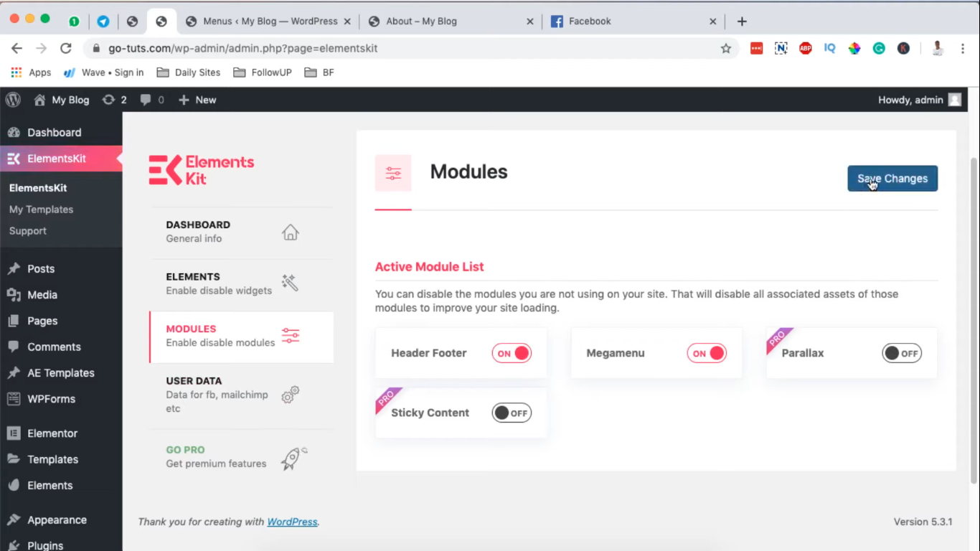This screenshot has height=551, width=980.
Task: Close the About – My Blog tab
Action: click(530, 22)
